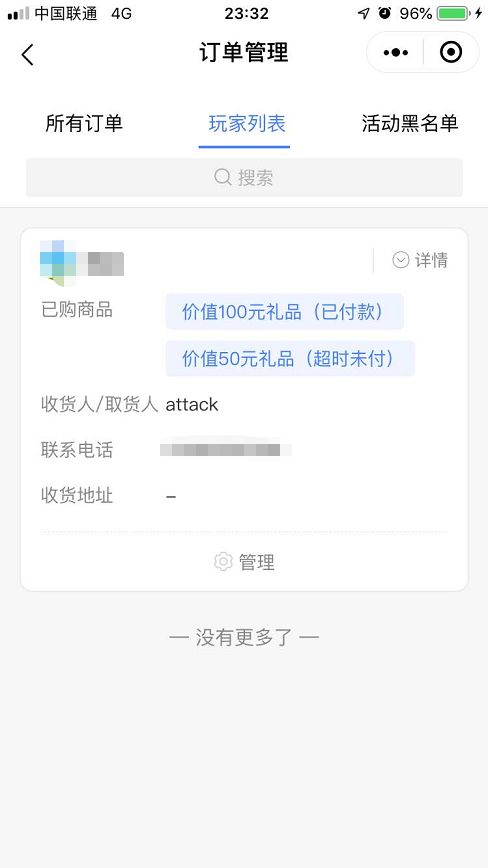The height and width of the screenshot is (868, 488).
Task: Tap the location arrow status icon
Action: tap(364, 13)
